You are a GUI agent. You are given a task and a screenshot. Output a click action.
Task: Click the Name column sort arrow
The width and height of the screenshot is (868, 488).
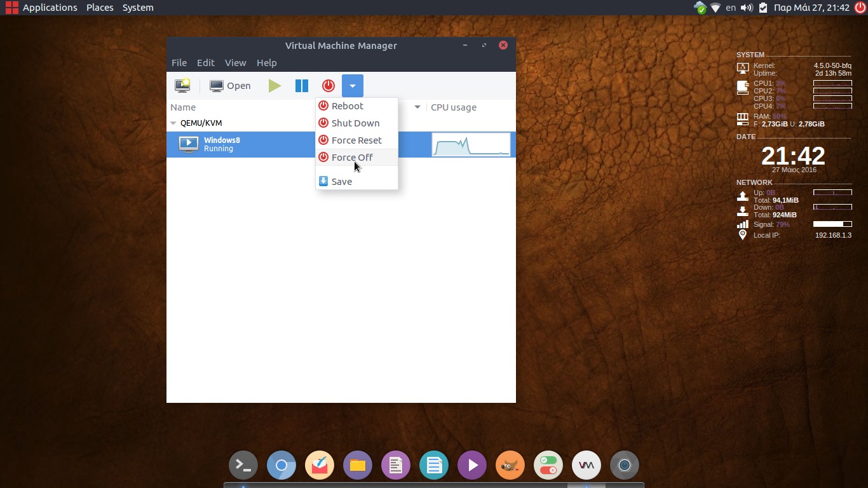(x=417, y=107)
